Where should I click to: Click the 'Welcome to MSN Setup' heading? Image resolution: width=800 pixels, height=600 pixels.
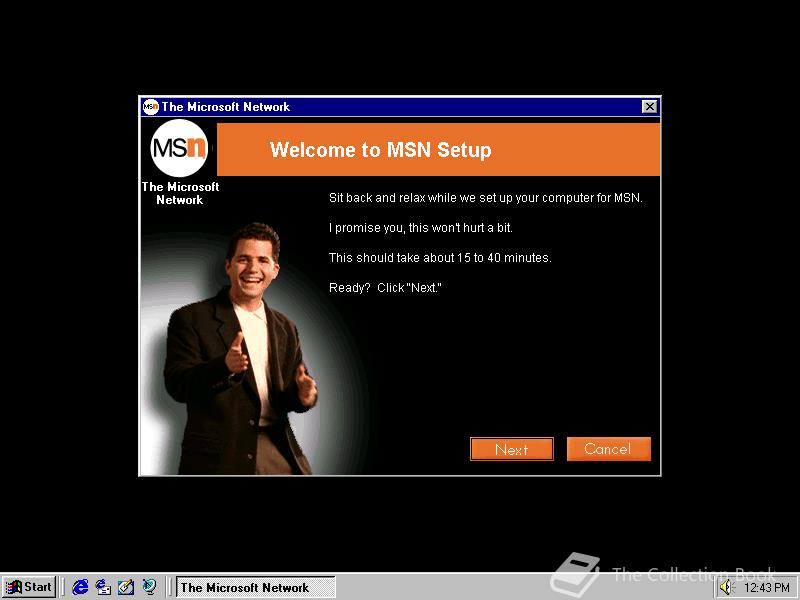pyautogui.click(x=381, y=149)
